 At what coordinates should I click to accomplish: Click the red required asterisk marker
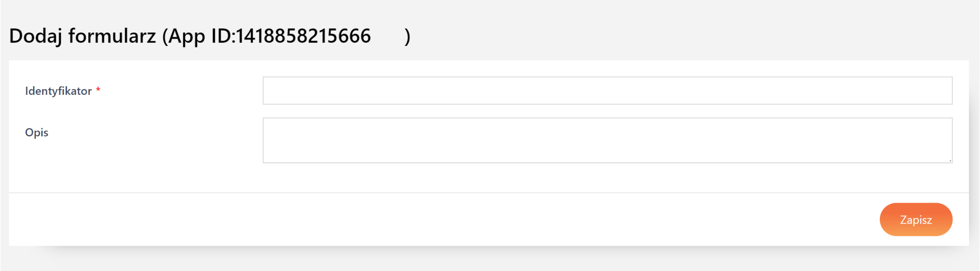[x=98, y=90]
